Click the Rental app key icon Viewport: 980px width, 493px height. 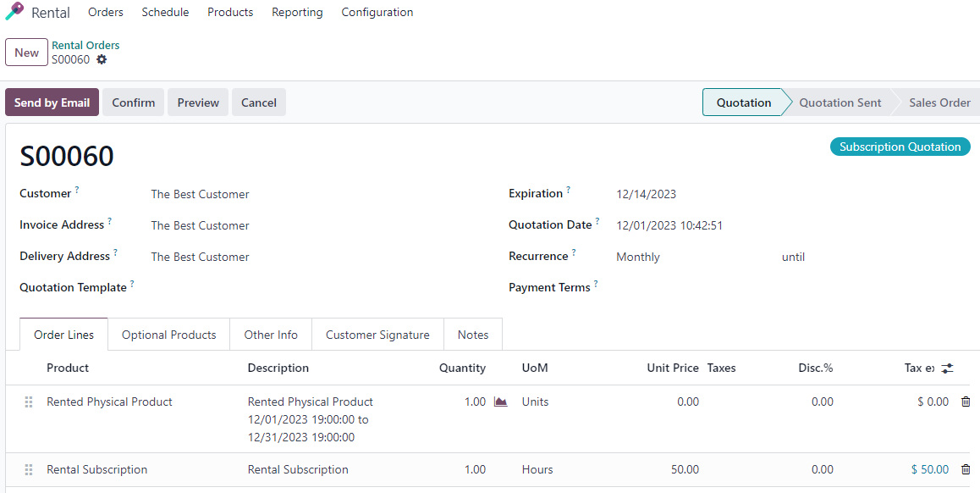tap(14, 11)
